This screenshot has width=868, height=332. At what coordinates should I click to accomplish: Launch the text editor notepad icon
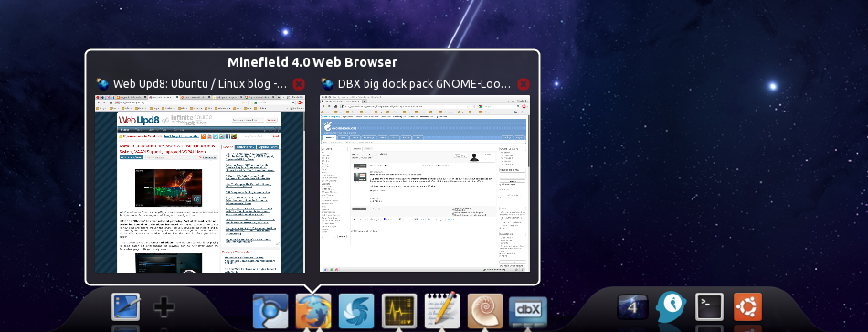pyautogui.click(x=442, y=310)
